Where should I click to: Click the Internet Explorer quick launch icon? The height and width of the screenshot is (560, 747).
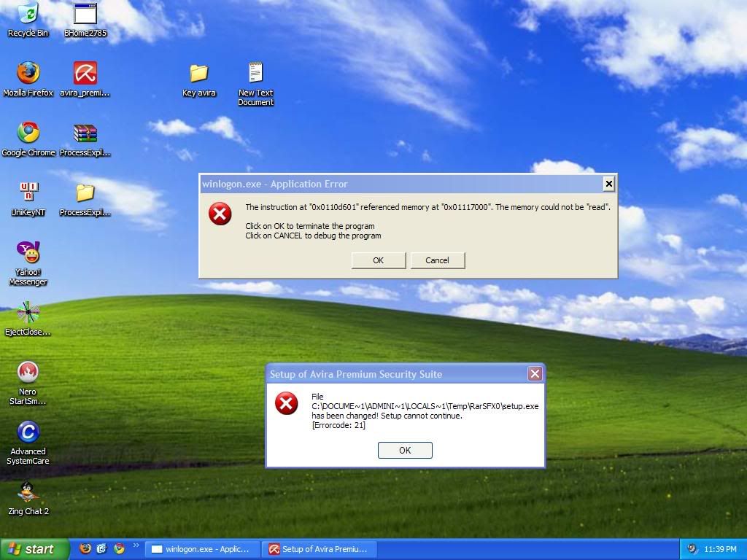tap(101, 548)
